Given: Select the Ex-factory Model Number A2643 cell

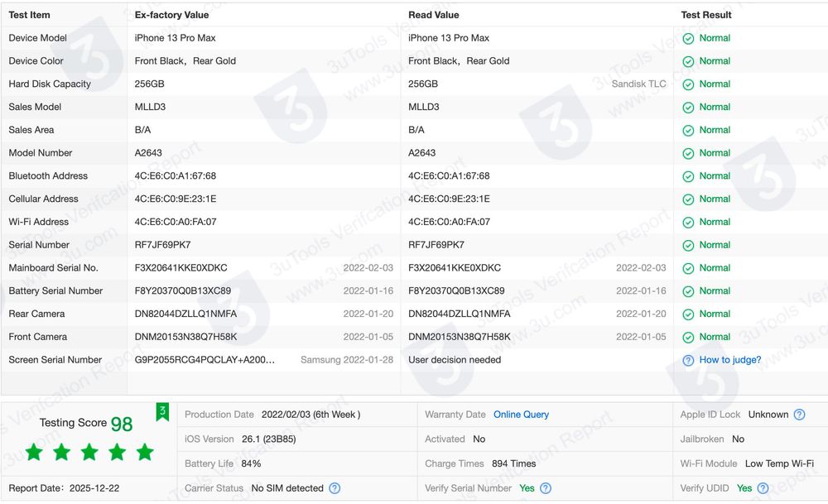Looking at the screenshot, I should tap(148, 152).
